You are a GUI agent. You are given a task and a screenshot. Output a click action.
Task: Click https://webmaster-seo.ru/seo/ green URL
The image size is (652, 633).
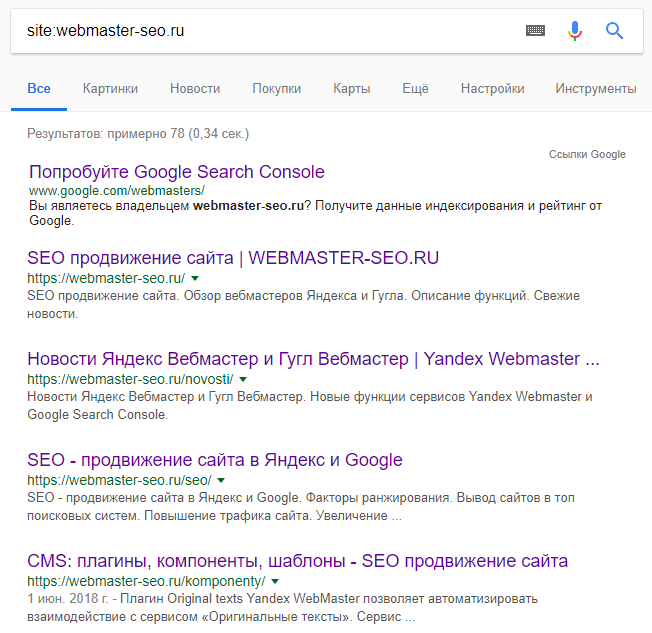[x=119, y=480]
